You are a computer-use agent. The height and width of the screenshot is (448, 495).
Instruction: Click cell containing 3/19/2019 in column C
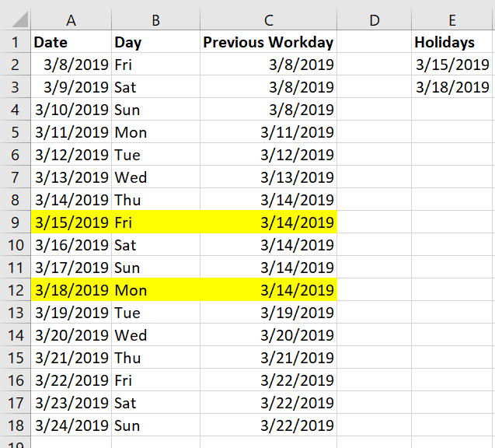(x=269, y=313)
